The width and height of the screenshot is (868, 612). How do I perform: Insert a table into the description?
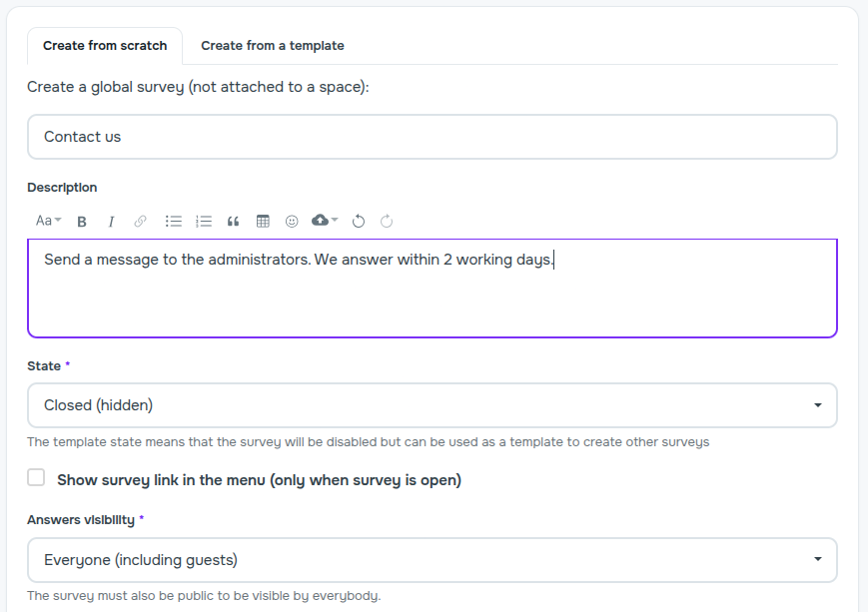click(263, 222)
